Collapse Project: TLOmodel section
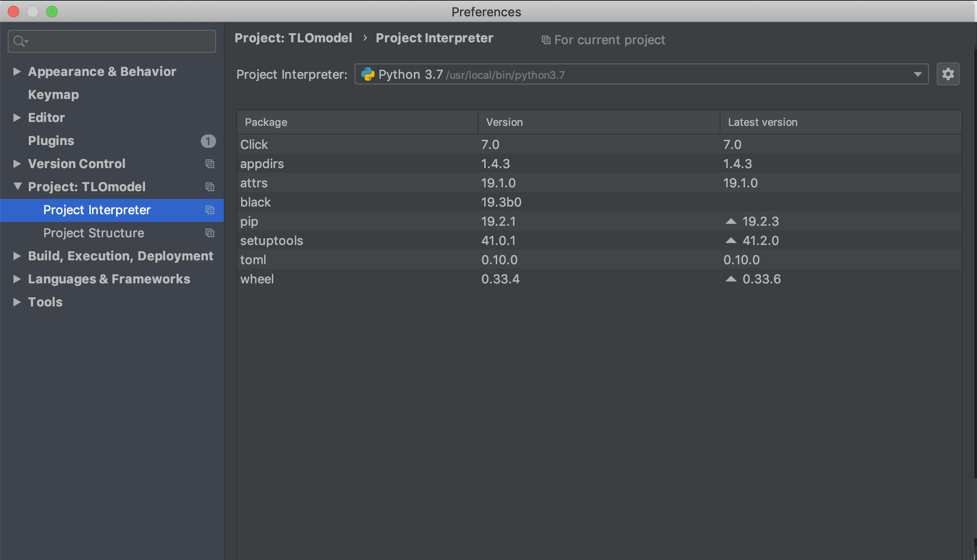This screenshot has height=560, width=977. coord(17,186)
